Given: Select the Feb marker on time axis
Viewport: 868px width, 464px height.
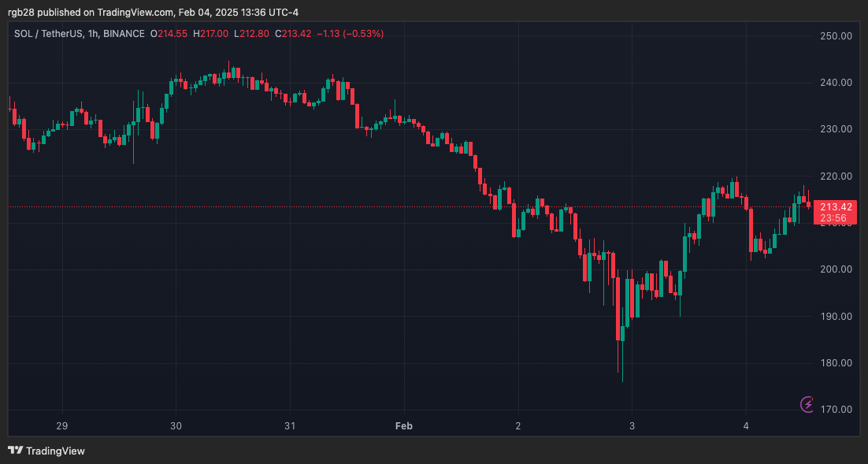Looking at the screenshot, I should tap(403, 426).
